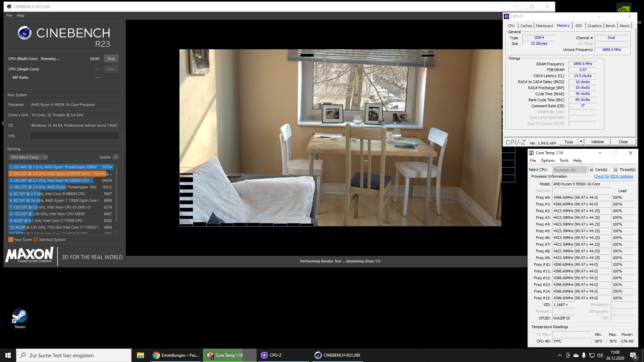The height and width of the screenshot is (362, 644).
Task: Switch to CPU-Z in the taskbar
Action: coord(283,355)
